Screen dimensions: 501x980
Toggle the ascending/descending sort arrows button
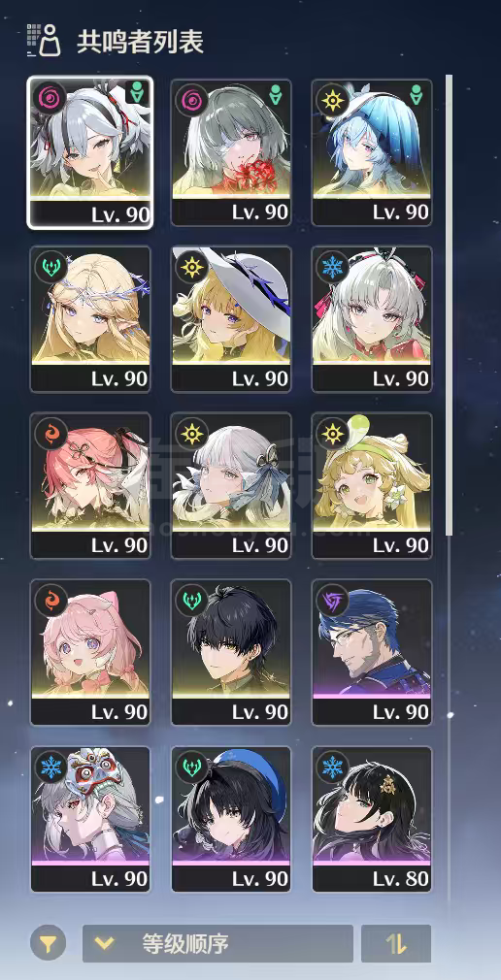pyautogui.click(x=396, y=943)
